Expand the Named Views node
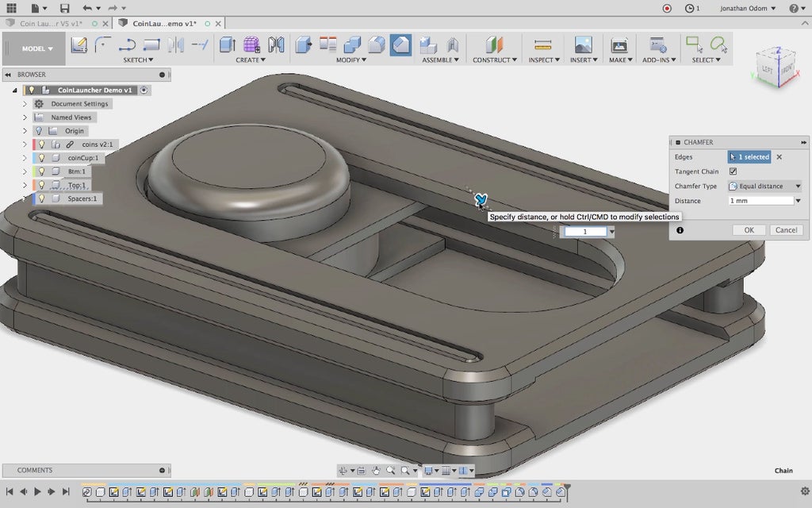Viewport: 812px width, 508px height. click(25, 117)
